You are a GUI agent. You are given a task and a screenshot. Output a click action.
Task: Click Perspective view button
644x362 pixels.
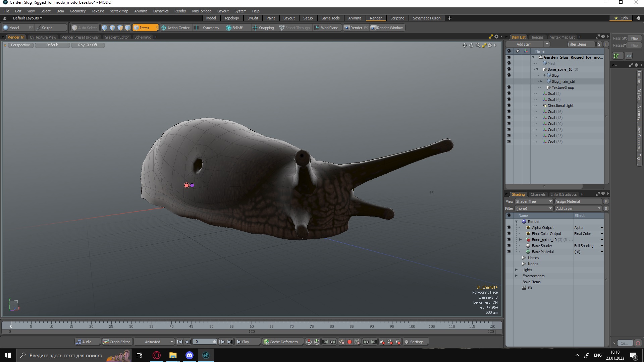20,45
